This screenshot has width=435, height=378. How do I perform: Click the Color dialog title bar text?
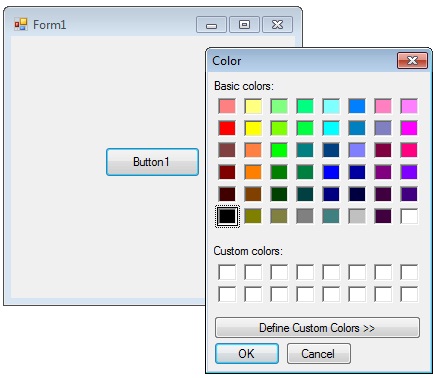pos(227,61)
